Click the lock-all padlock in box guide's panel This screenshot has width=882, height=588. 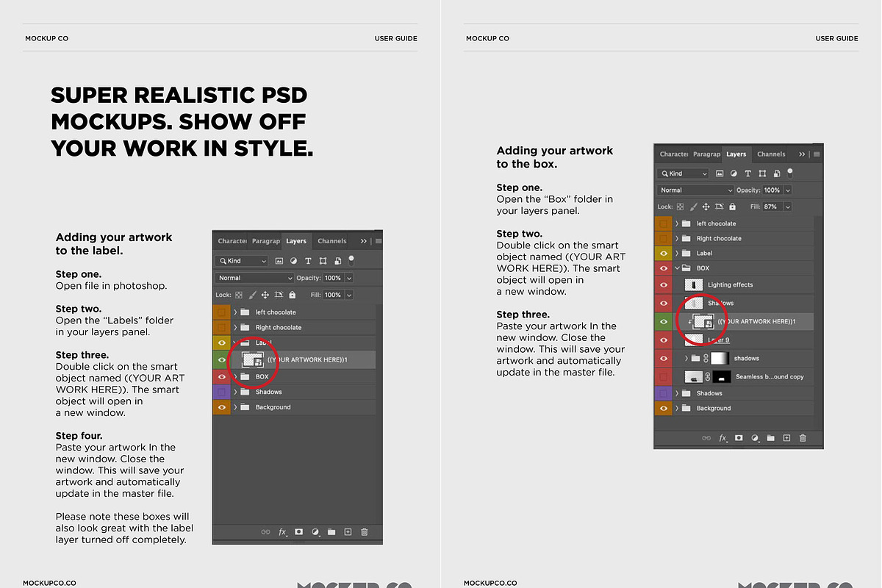click(x=733, y=207)
